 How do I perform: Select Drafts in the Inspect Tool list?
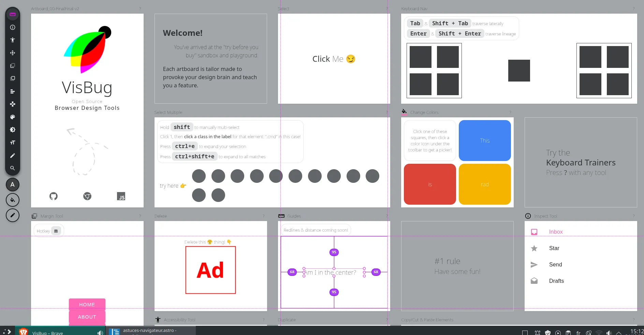click(556, 281)
